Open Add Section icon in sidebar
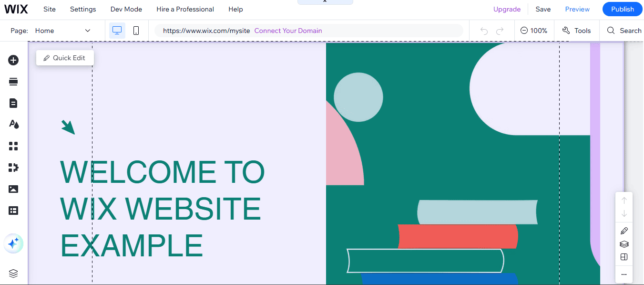 (13, 82)
